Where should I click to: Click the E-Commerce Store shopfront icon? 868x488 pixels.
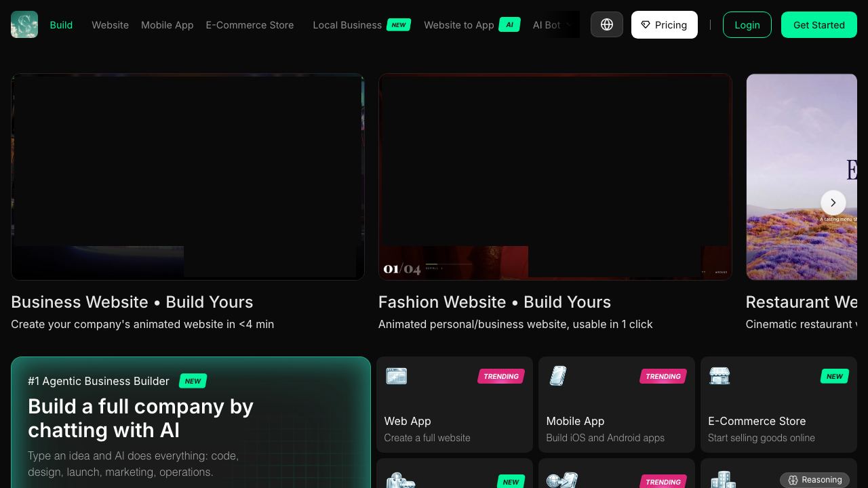click(719, 375)
